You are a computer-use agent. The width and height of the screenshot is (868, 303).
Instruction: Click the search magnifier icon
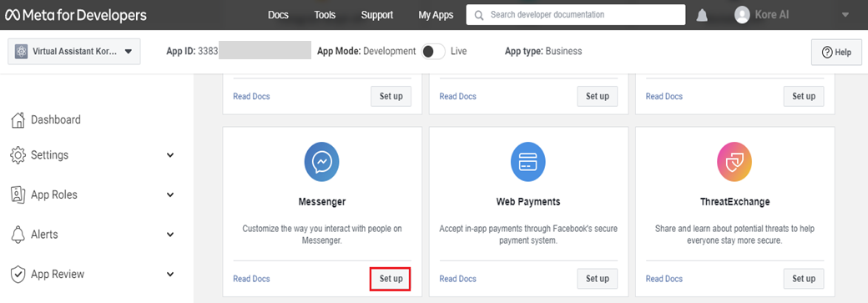[479, 15]
